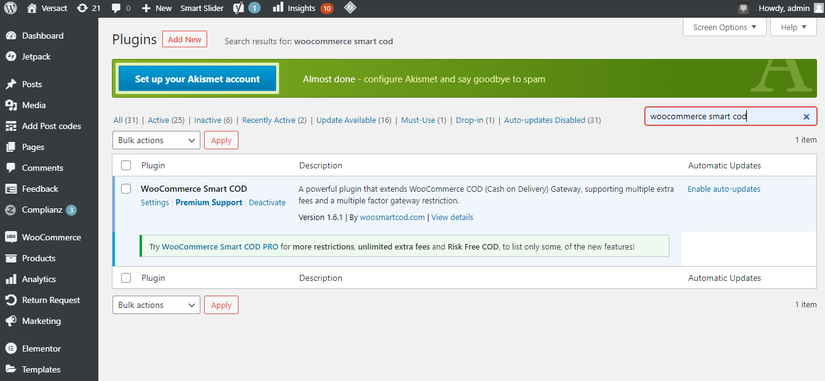
Task: Tick the header select-all plugins checkbox
Action: coord(126,165)
